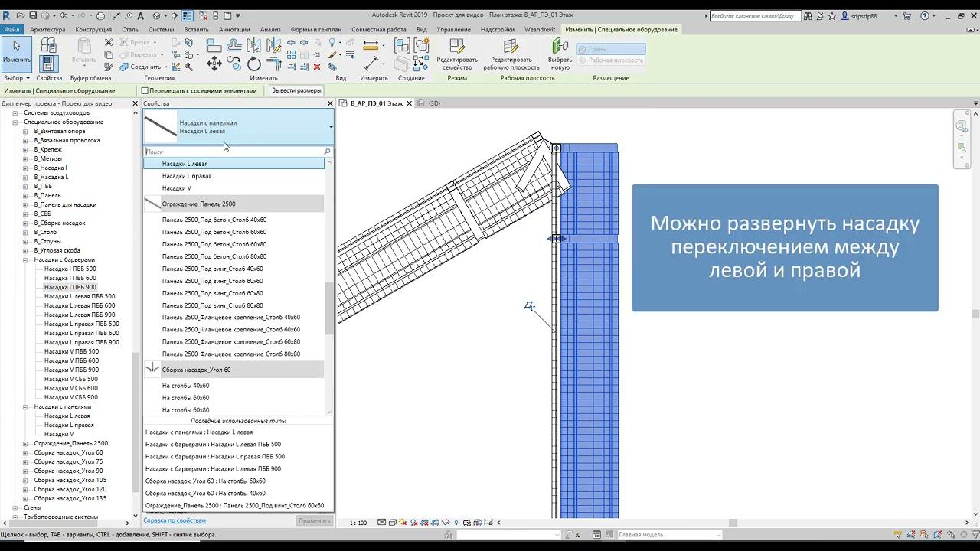Click the type list vertical scrollbar thumb
The width and height of the screenshot is (980, 551).
[x=330, y=308]
